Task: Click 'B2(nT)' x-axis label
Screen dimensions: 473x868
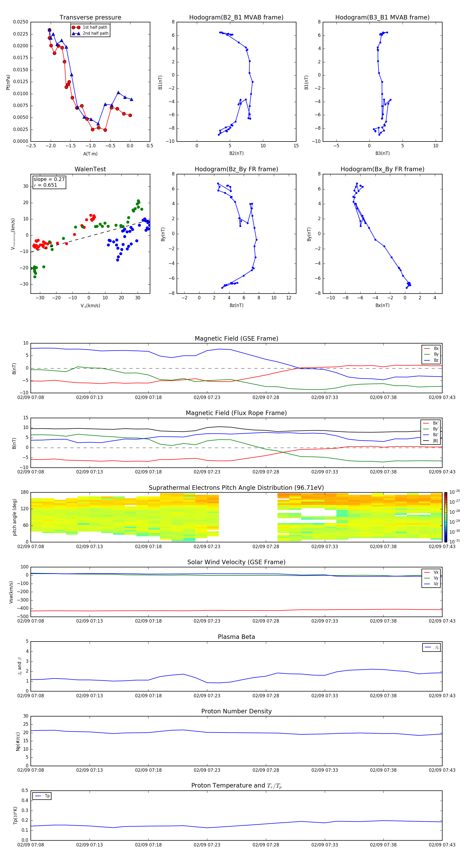Action: point(236,153)
